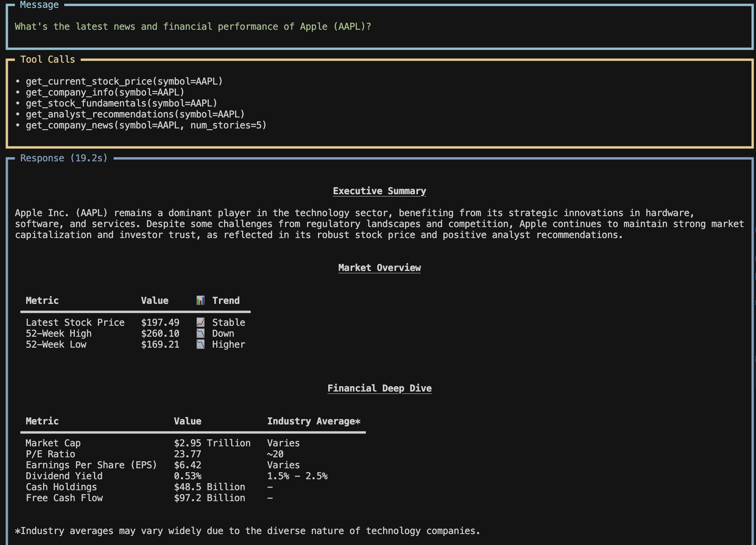The width and height of the screenshot is (756, 545).
Task: Click the 52-Week High row label
Action: (x=59, y=334)
